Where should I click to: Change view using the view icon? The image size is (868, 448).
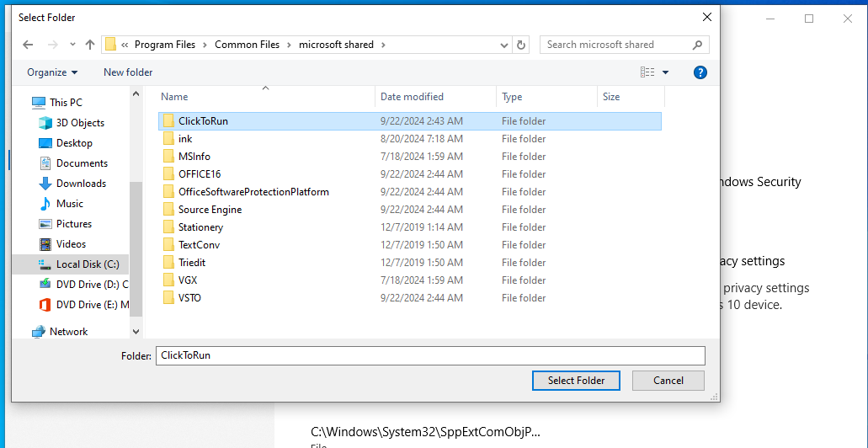click(647, 72)
